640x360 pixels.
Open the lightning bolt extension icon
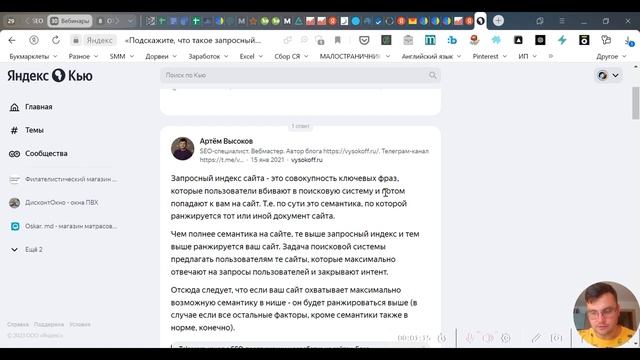pyautogui.click(x=562, y=40)
